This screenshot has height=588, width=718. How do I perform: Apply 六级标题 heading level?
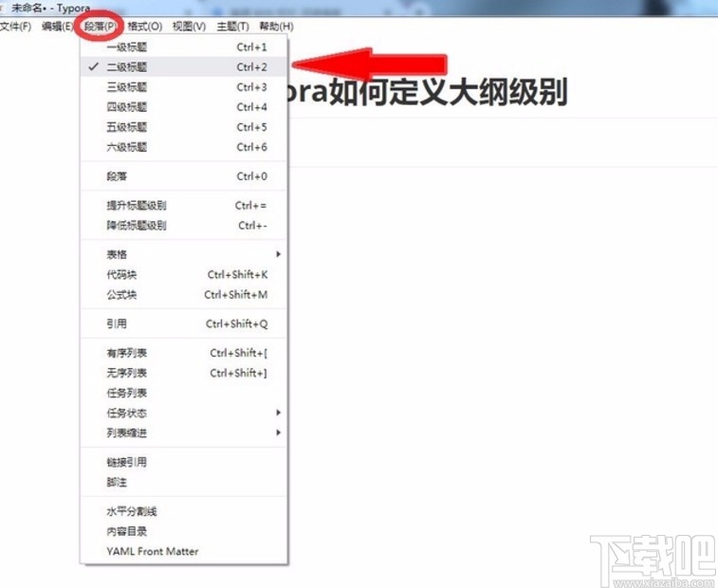(184, 147)
